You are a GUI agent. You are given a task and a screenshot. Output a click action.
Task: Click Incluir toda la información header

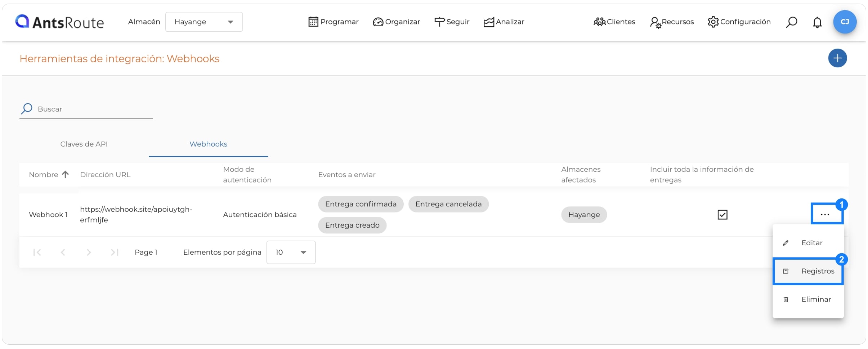702,175
